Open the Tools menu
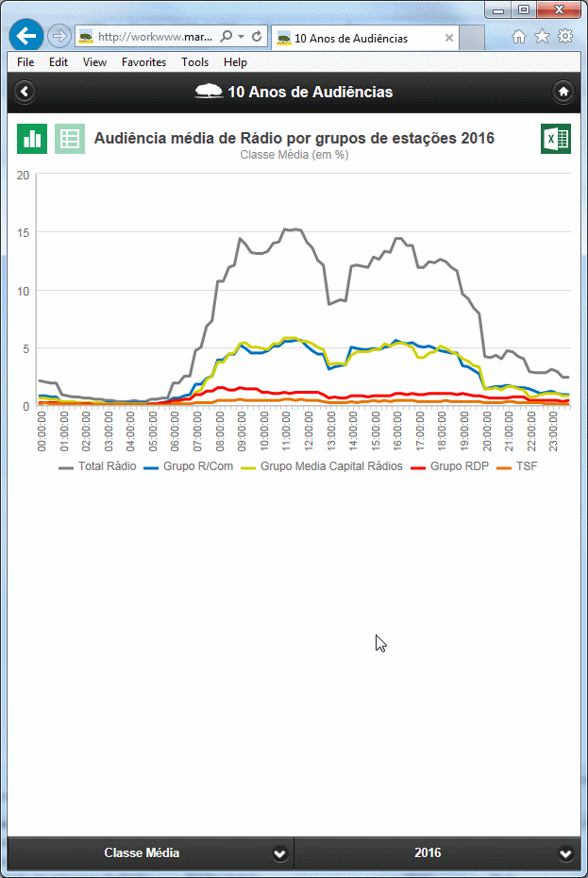Viewport: 588px width, 878px height. [x=194, y=62]
